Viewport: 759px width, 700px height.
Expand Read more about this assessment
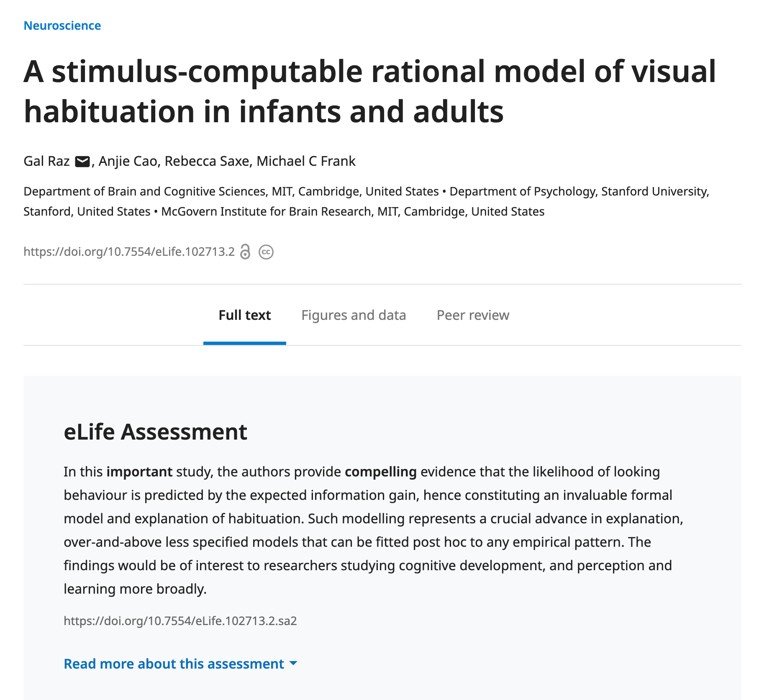click(x=174, y=664)
